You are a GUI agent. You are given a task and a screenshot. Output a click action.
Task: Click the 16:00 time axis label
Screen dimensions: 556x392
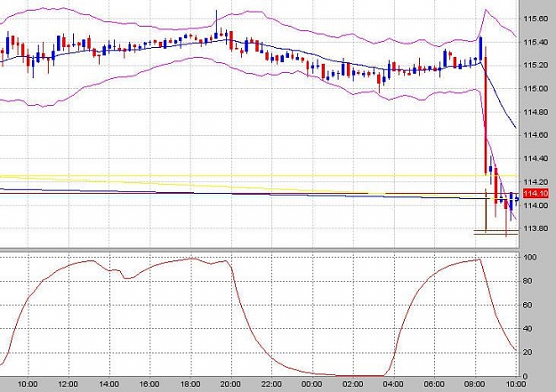[149, 384]
